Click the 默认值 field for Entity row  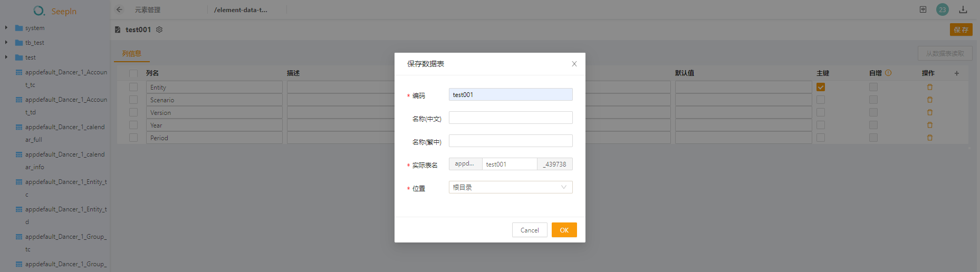[x=744, y=87]
